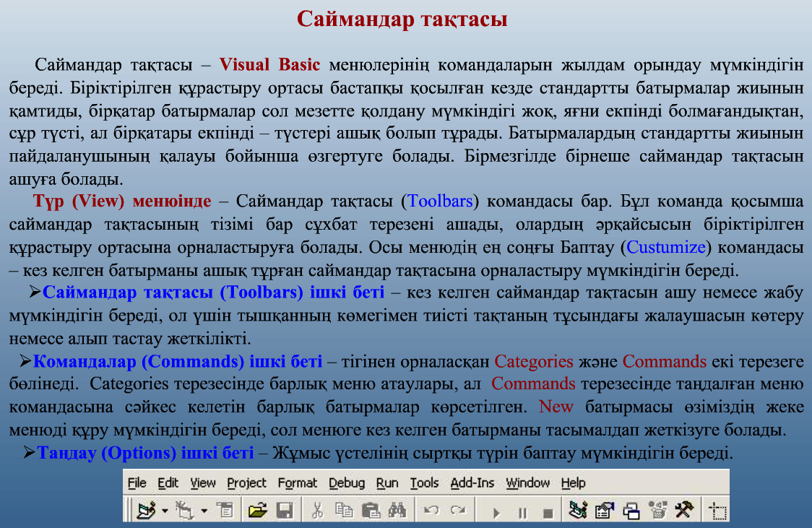The height and width of the screenshot is (528, 812).
Task: Click the Break pause icon
Action: tap(522, 513)
